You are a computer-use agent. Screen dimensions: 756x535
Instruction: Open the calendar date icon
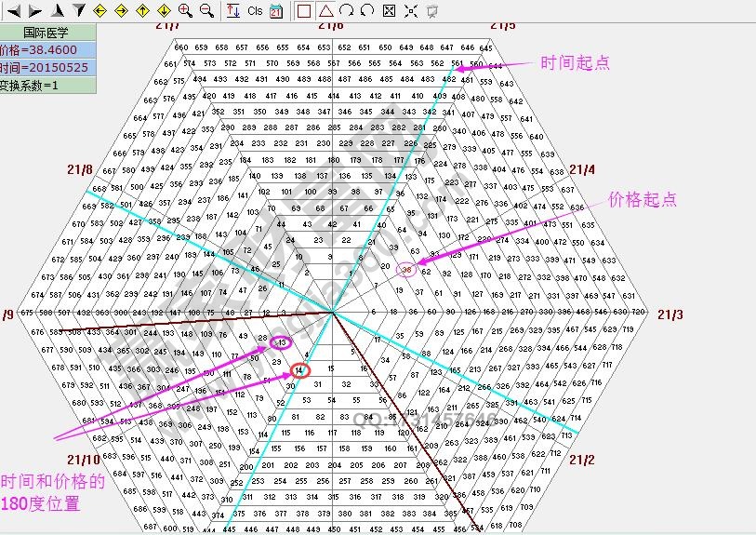click(276, 11)
